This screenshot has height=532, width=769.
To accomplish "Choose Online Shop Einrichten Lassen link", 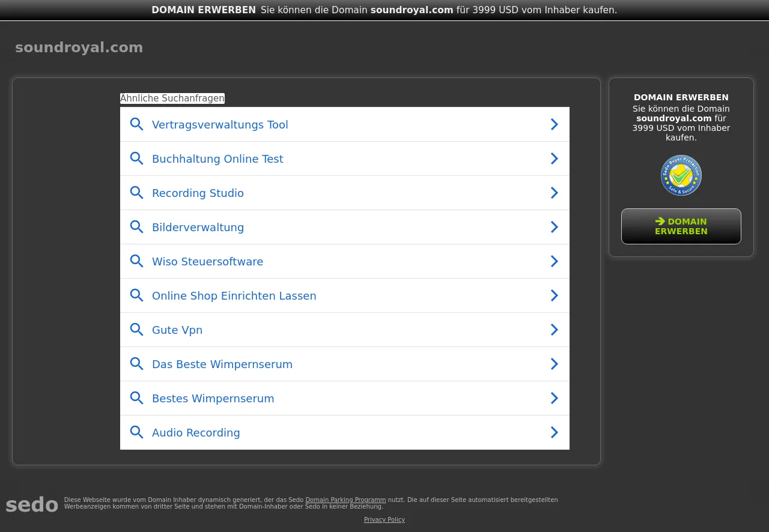I will (x=345, y=295).
